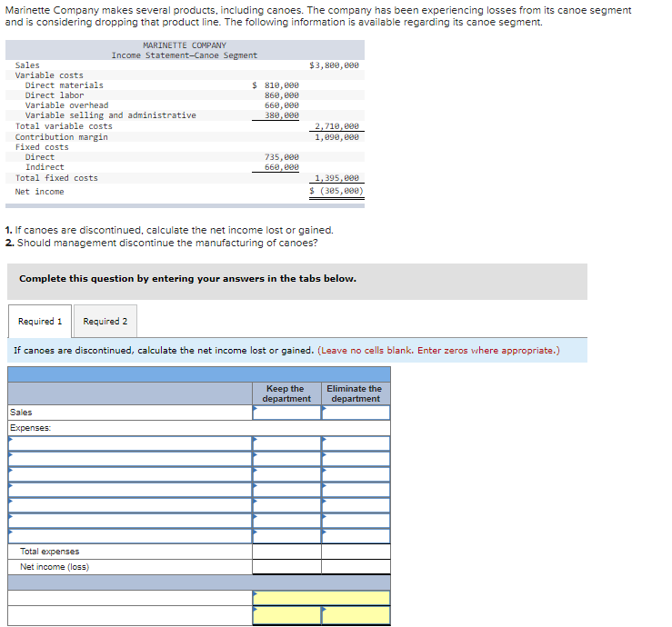The image size is (672, 627).
Task: Click second expense Eliminate the department cell
Action: [356, 459]
